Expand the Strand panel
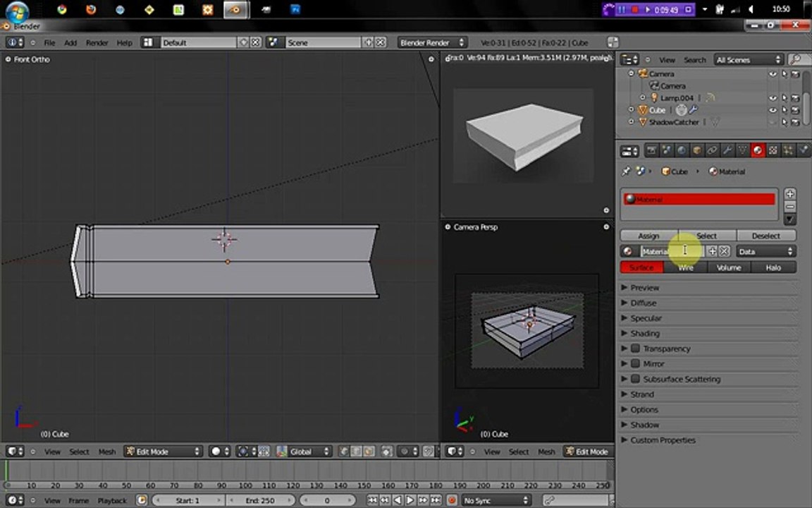812x508 pixels. coord(642,394)
